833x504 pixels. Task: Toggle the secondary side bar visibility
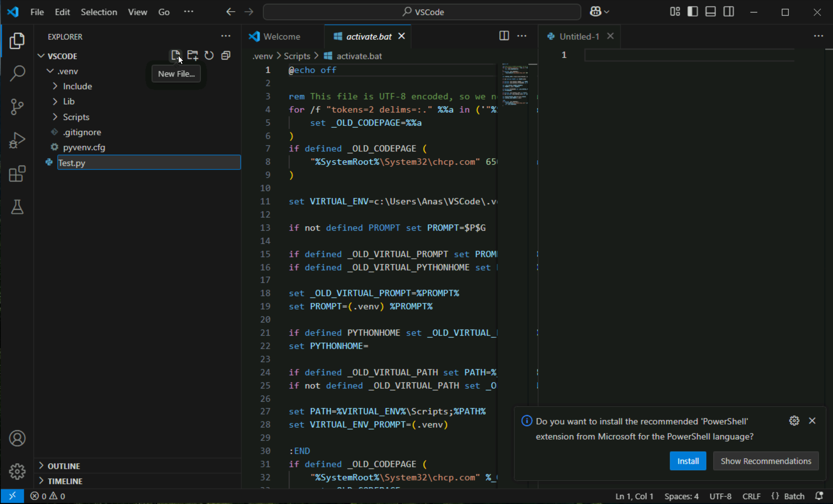(729, 12)
